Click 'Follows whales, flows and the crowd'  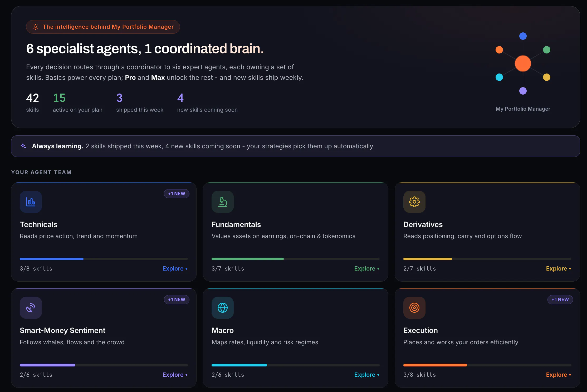(72, 342)
